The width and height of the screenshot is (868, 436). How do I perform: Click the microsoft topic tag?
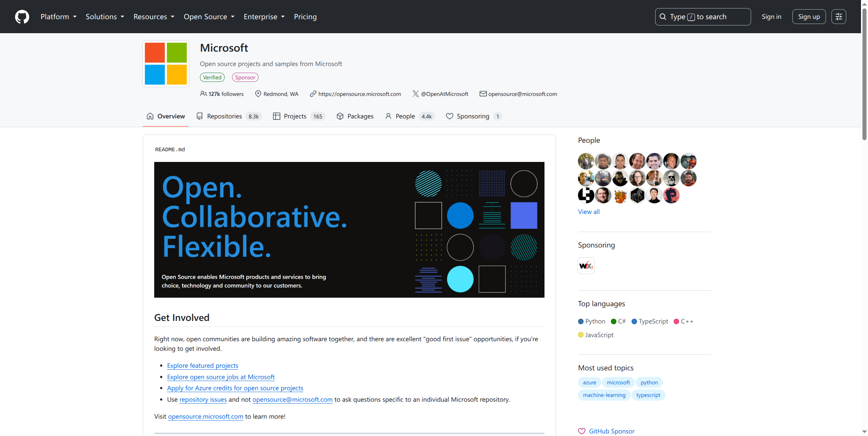[618, 382]
